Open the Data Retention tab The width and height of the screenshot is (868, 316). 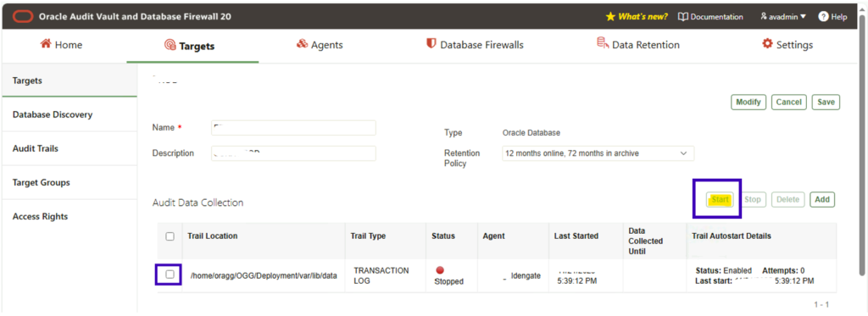(x=638, y=45)
